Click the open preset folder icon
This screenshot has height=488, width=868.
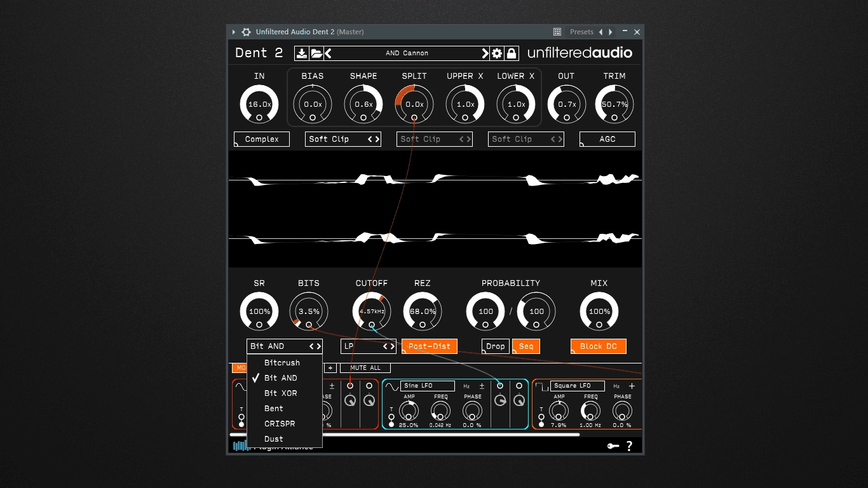[316, 53]
